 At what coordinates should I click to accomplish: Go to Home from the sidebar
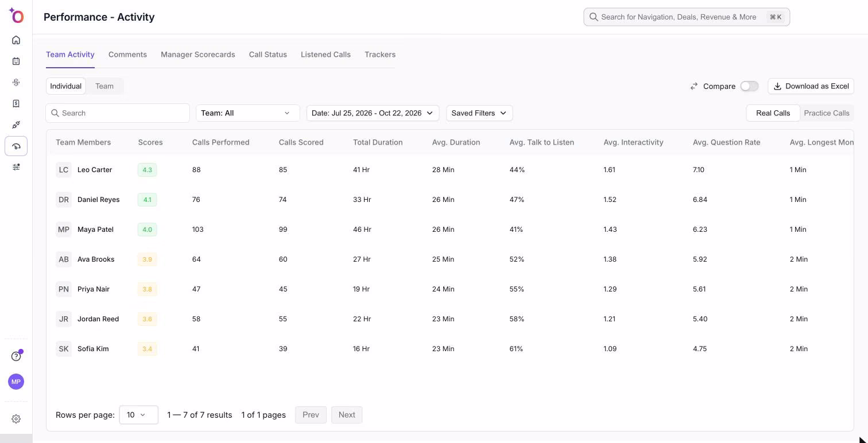[x=16, y=40]
